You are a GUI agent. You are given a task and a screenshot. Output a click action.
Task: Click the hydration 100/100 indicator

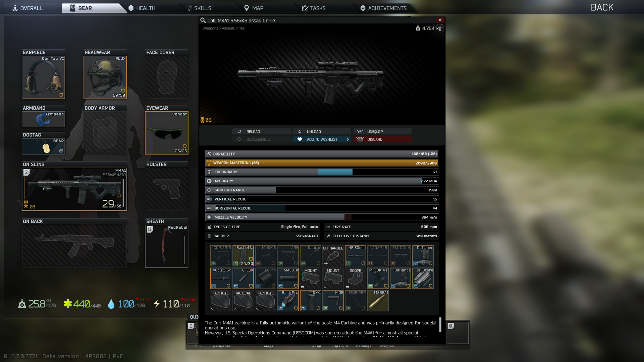point(126,304)
